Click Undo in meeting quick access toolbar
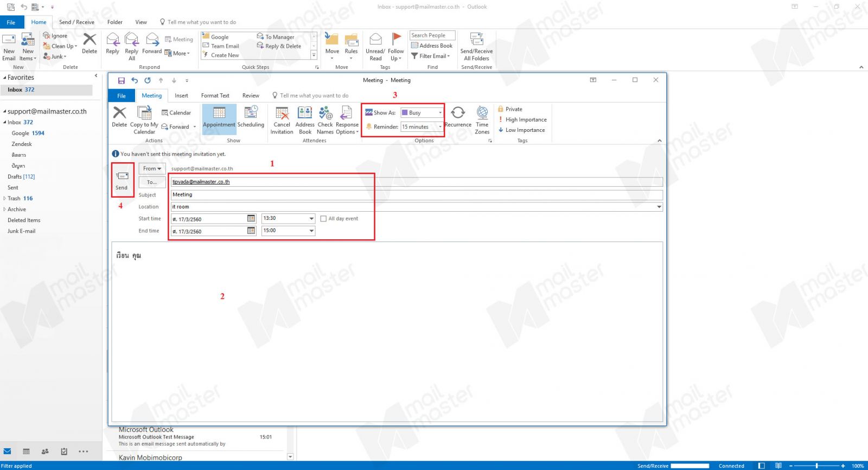This screenshot has height=470, width=868. [135, 80]
